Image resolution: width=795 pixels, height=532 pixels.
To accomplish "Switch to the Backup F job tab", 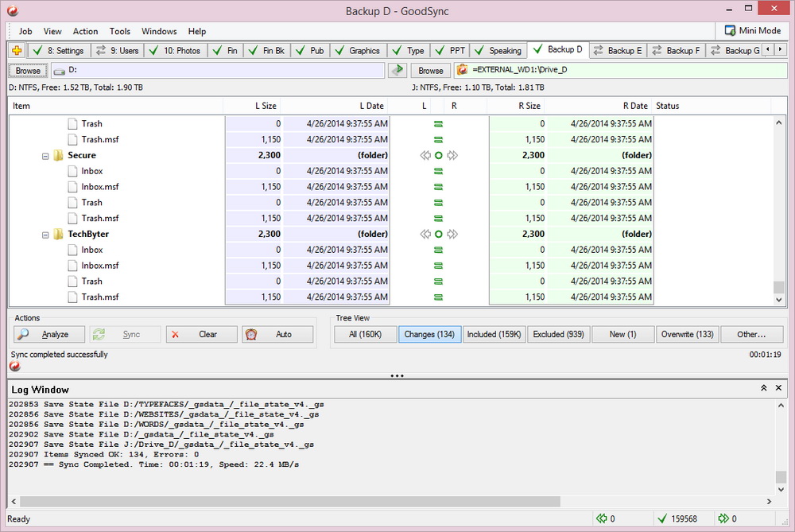I will click(x=677, y=51).
